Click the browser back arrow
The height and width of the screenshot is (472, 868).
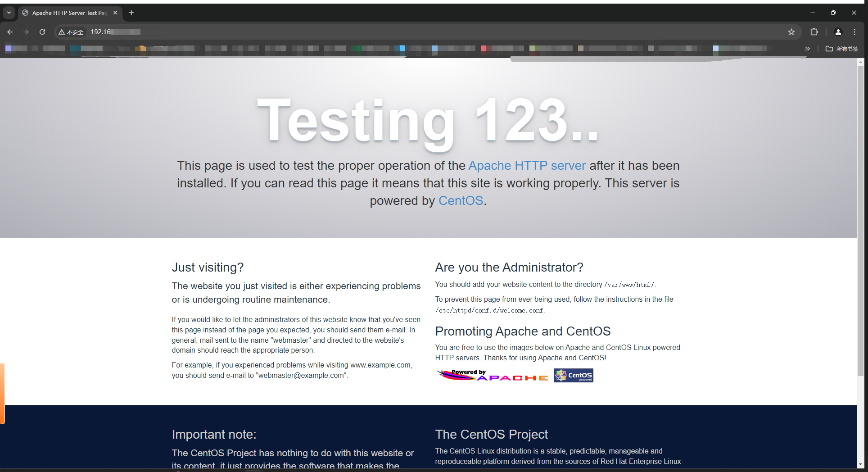coord(10,32)
